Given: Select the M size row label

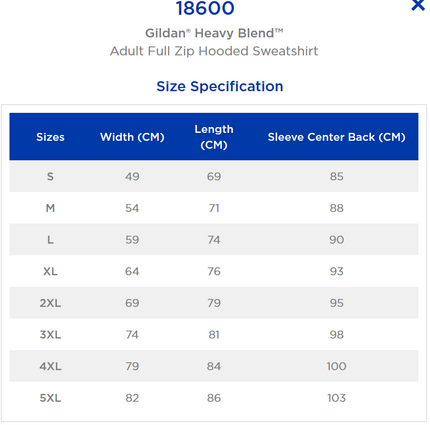Looking at the screenshot, I should click(x=50, y=208).
